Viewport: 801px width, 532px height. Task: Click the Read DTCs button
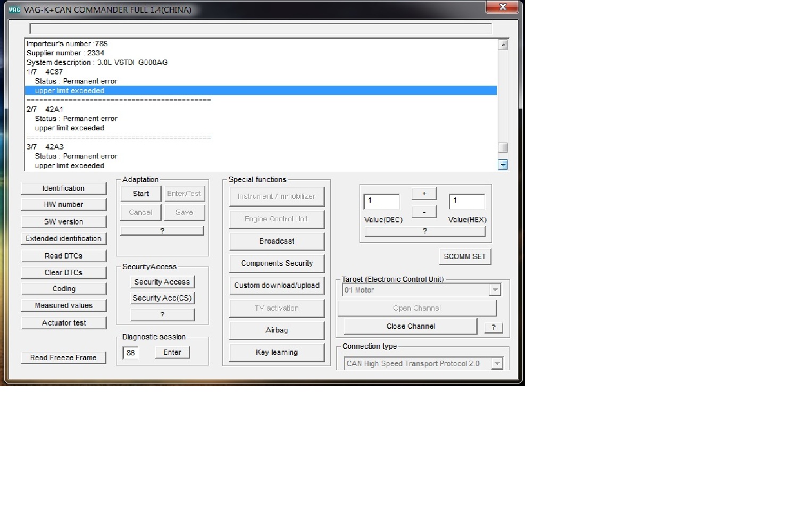63,256
